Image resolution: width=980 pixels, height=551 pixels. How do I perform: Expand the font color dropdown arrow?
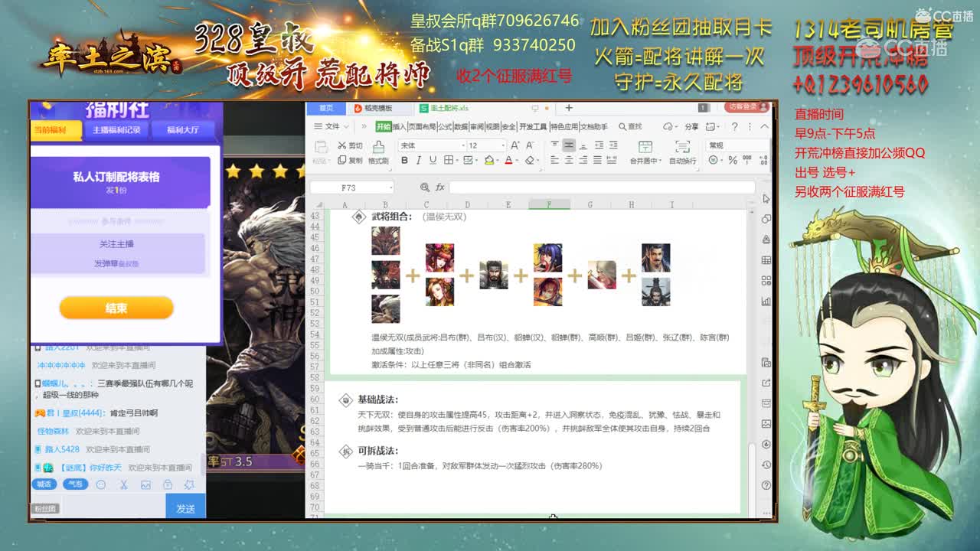[517, 161]
